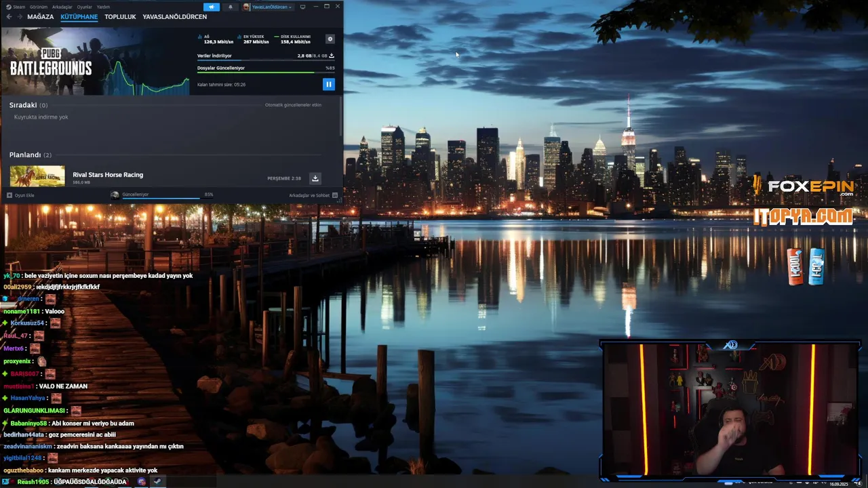Click the downloads list scrollbar
The height and width of the screenshot is (488, 868).
pos(340,115)
